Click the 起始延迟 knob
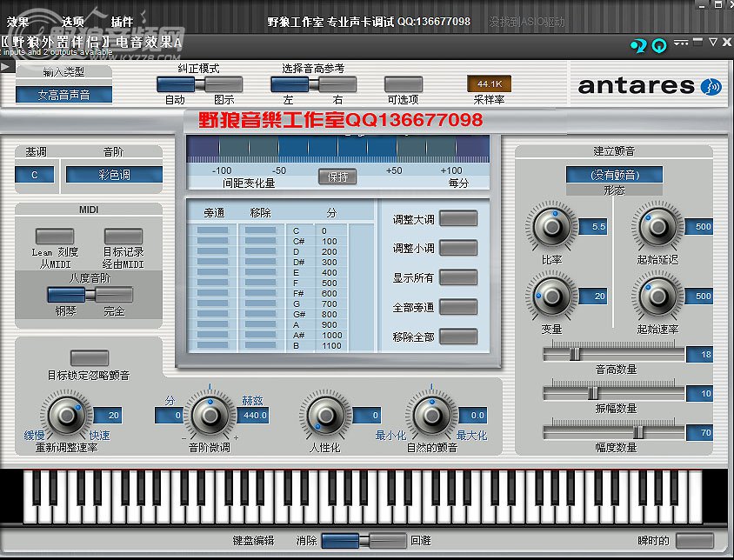734x560 pixels. point(657,227)
